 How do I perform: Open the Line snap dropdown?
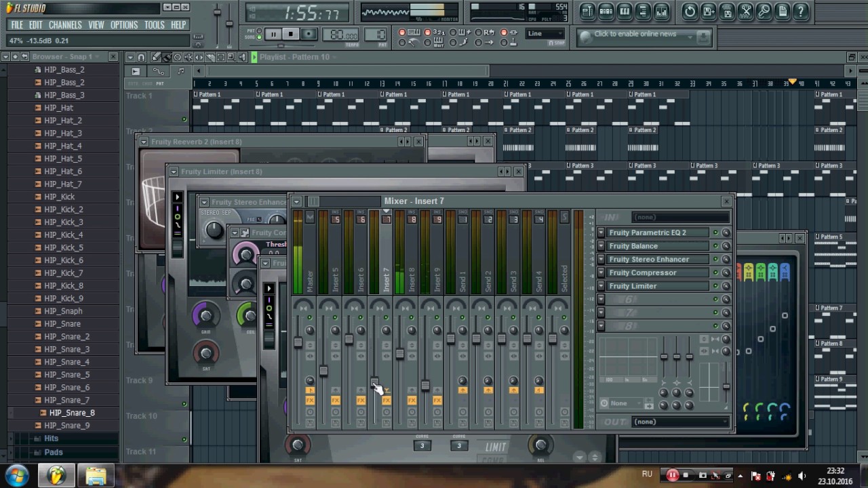pyautogui.click(x=545, y=33)
